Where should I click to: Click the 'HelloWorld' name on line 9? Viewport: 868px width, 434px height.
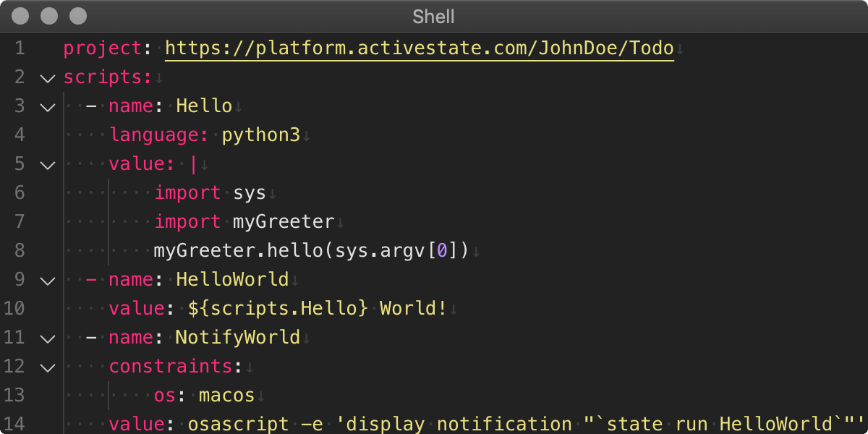(232, 280)
